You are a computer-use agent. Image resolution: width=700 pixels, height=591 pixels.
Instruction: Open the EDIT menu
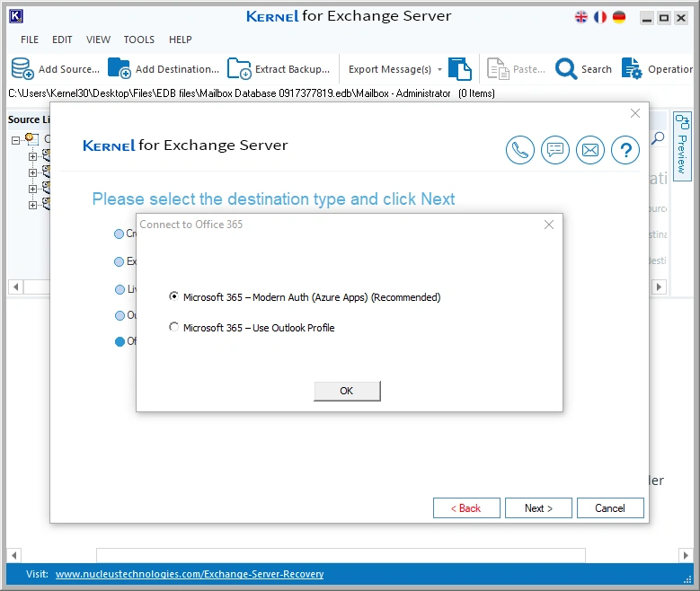(x=62, y=40)
